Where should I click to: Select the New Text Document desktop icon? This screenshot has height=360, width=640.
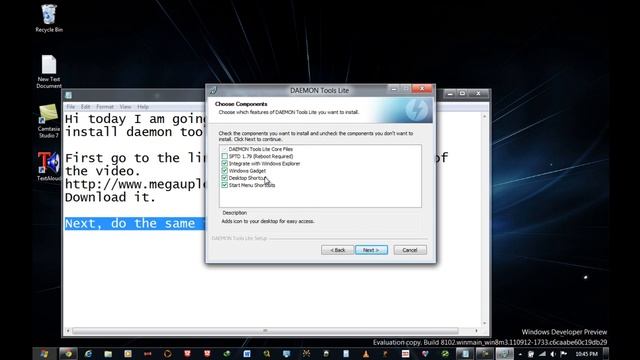pos(49,71)
